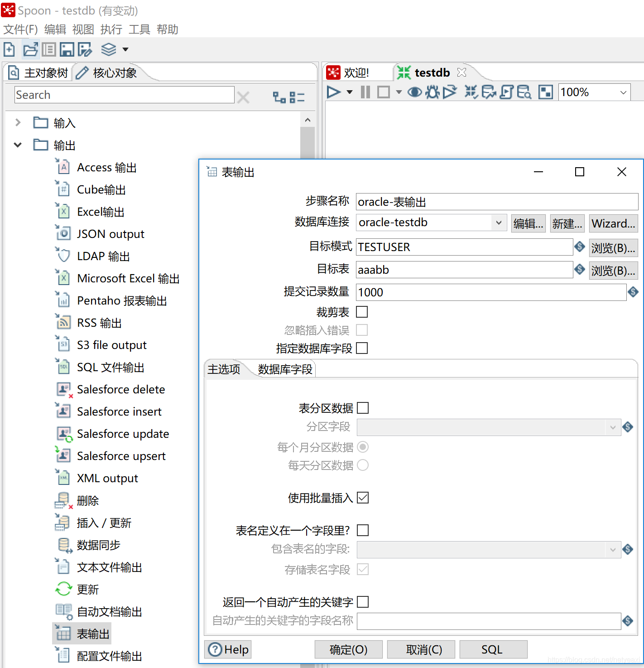Switch to the 数据库字段 tab

point(285,369)
